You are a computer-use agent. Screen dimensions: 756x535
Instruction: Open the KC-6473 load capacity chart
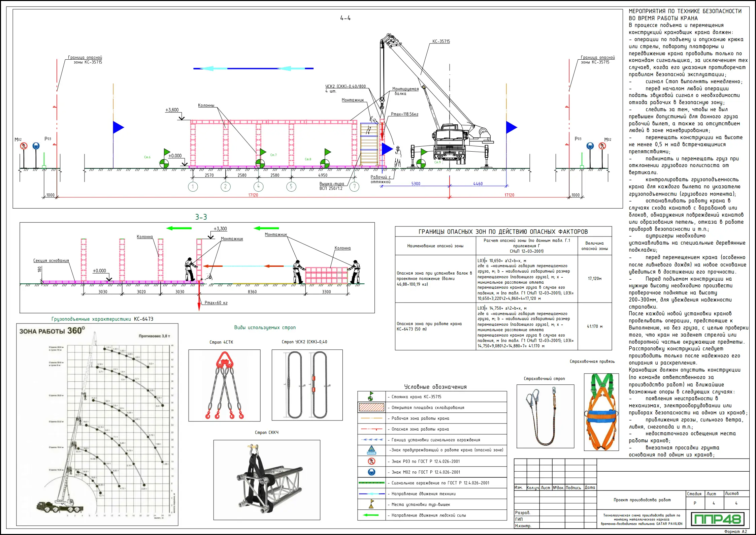point(97,424)
